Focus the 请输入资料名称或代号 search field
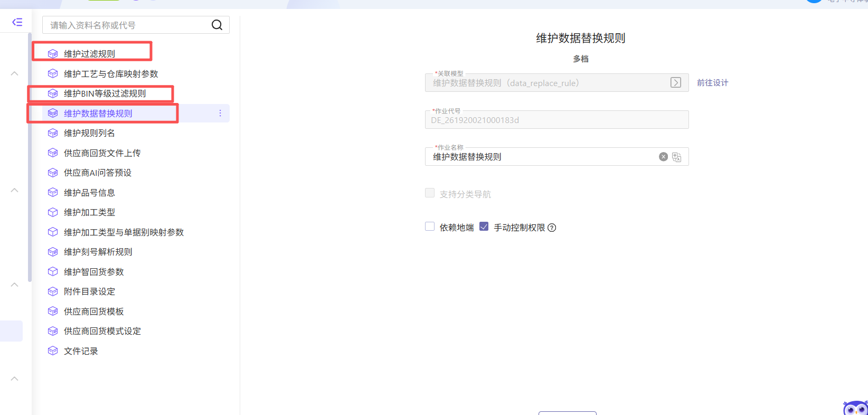Screen dimensions: 868x415 pyautogui.click(x=127, y=25)
